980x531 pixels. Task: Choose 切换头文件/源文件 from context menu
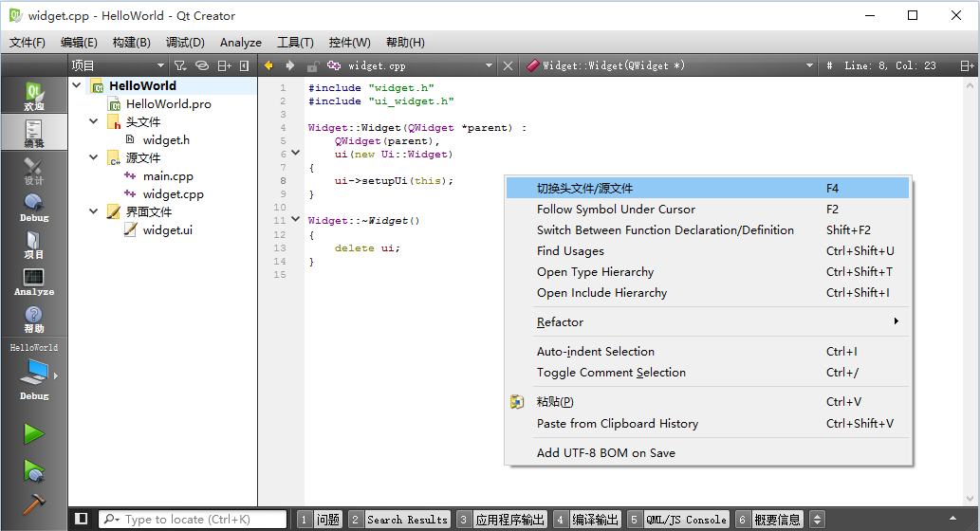708,188
